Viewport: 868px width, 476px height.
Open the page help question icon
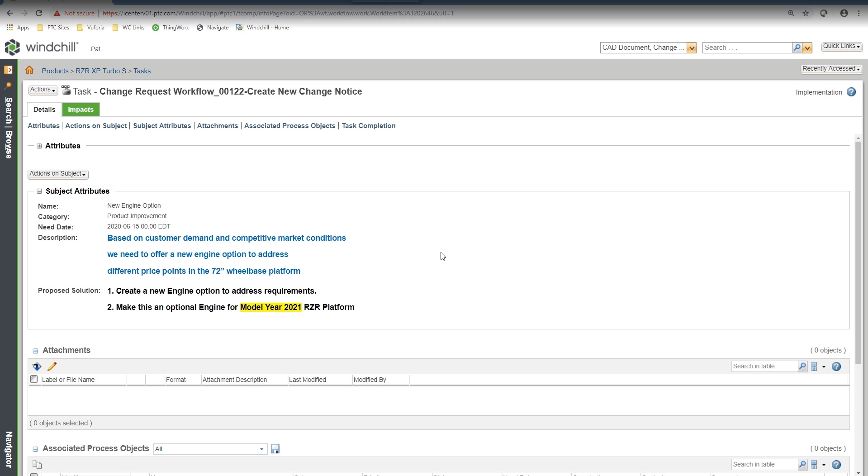pos(851,92)
